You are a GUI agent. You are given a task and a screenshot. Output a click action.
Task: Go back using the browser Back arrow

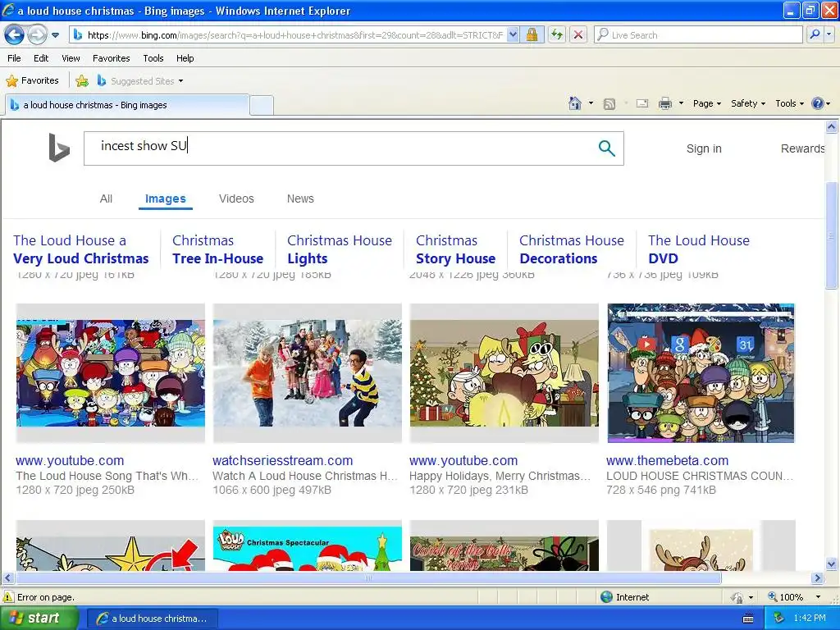tap(15, 35)
